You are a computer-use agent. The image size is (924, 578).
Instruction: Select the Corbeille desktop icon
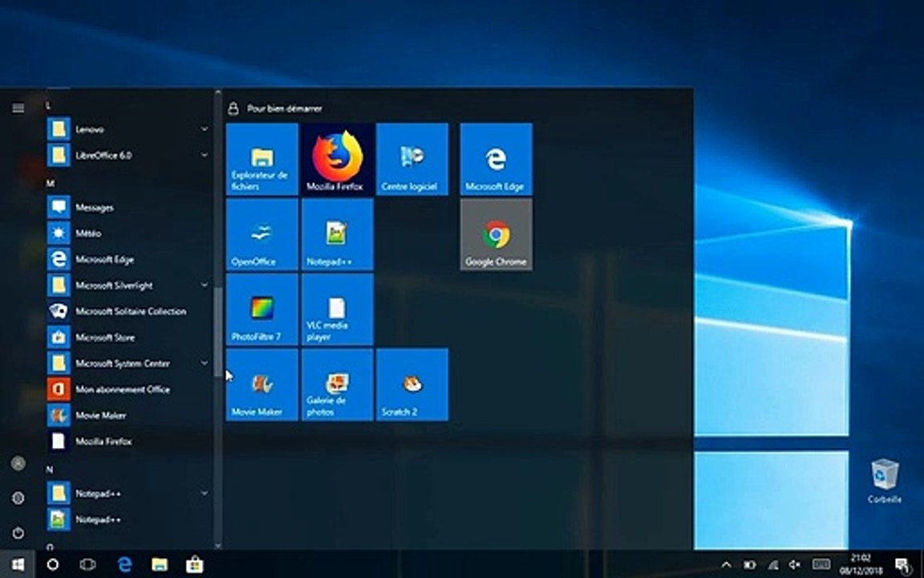point(885,482)
